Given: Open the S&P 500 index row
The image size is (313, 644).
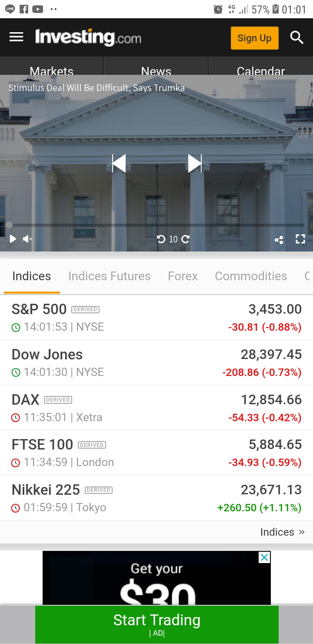Looking at the screenshot, I should coord(156,318).
